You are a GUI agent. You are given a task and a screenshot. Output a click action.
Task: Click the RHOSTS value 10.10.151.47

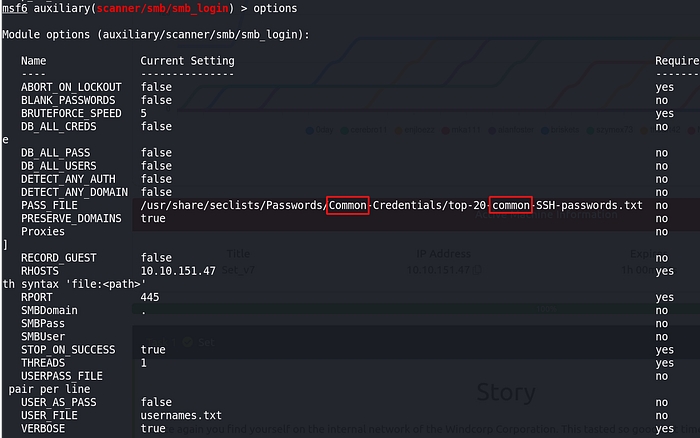[180, 271]
